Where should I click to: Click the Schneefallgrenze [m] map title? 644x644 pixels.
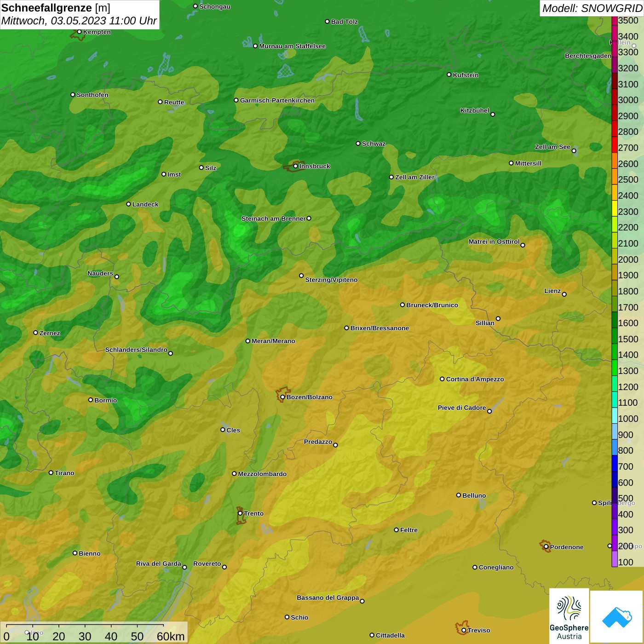pyautogui.click(x=56, y=8)
